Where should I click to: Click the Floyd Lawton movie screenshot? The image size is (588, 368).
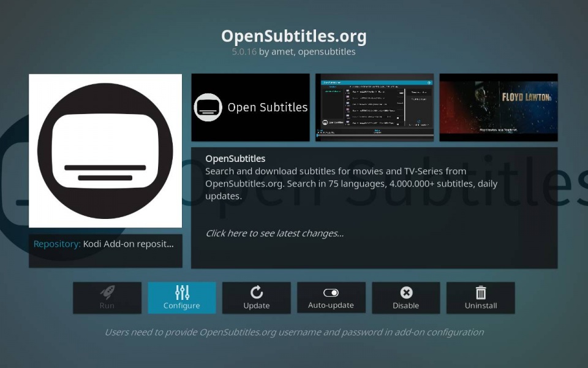tap(498, 107)
